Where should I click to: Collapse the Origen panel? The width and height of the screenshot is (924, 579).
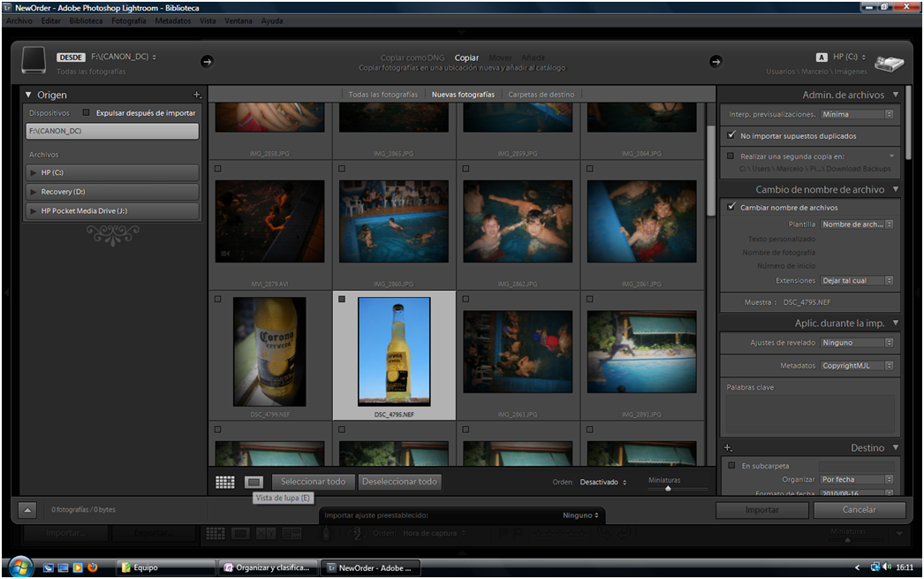27,95
